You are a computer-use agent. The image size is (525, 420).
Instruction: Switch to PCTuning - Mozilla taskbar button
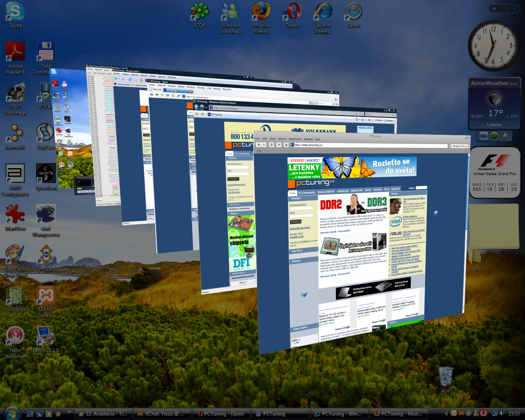point(399,414)
